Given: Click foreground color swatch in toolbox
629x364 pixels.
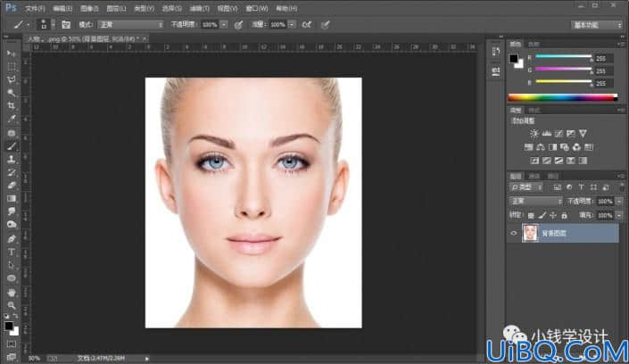Looking at the screenshot, I should coord(9,326).
